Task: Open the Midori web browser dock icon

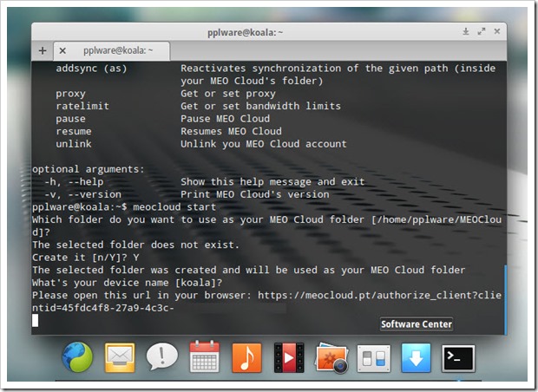Action: coord(77,357)
